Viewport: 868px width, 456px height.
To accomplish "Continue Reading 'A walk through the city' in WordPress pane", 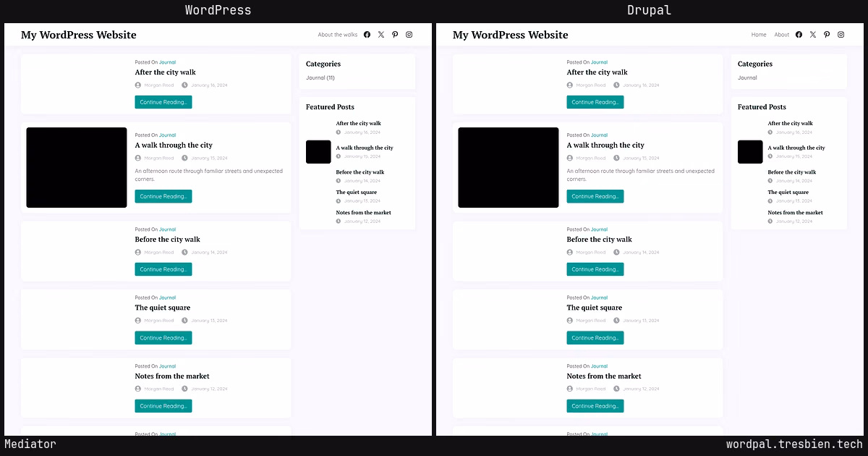I will point(163,196).
